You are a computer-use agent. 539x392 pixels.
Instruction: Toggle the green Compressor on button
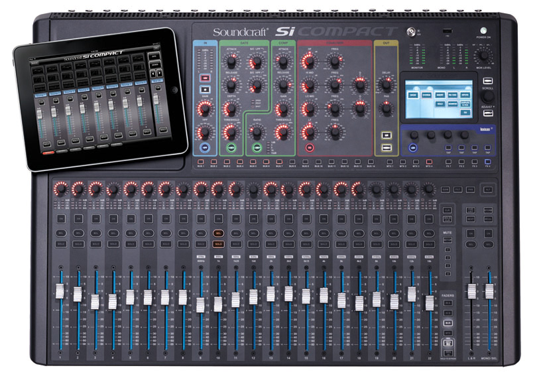click(x=257, y=147)
